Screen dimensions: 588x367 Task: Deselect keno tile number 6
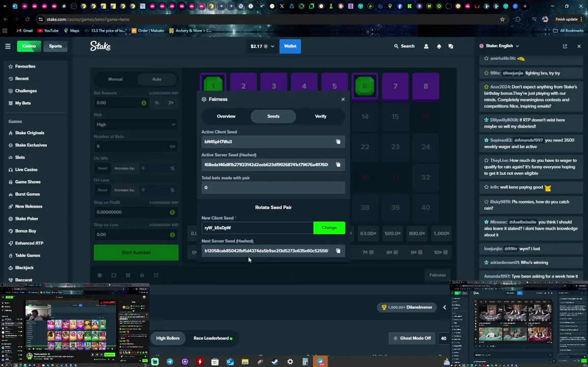click(x=365, y=86)
